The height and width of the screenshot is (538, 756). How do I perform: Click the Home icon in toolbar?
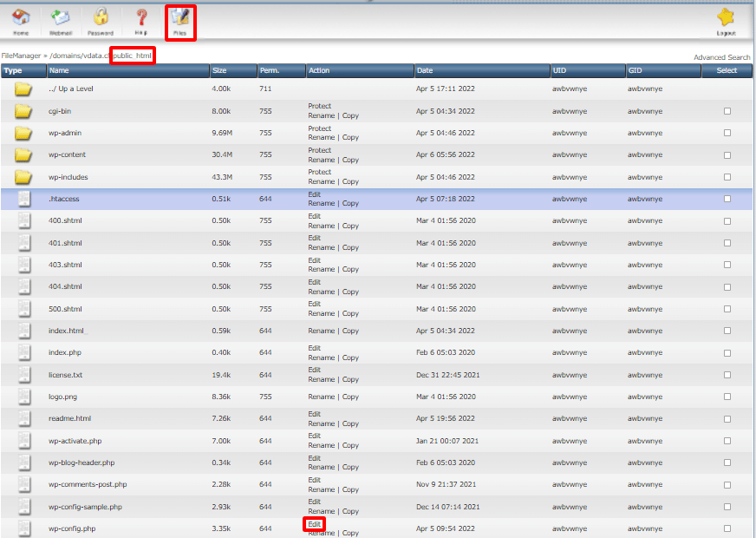(21, 18)
